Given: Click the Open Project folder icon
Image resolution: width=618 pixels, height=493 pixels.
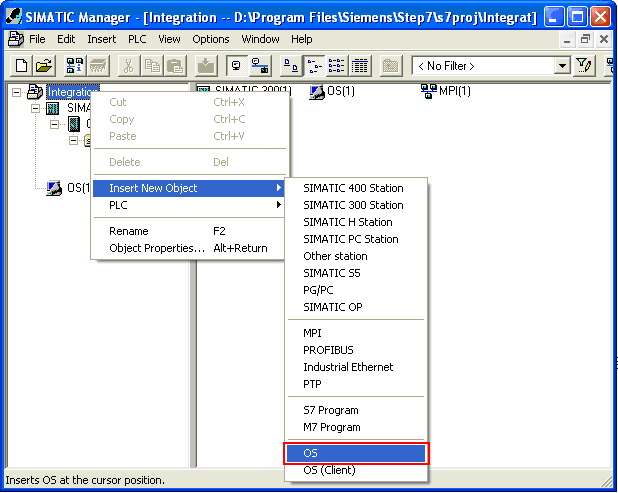Looking at the screenshot, I should click(x=44, y=65).
